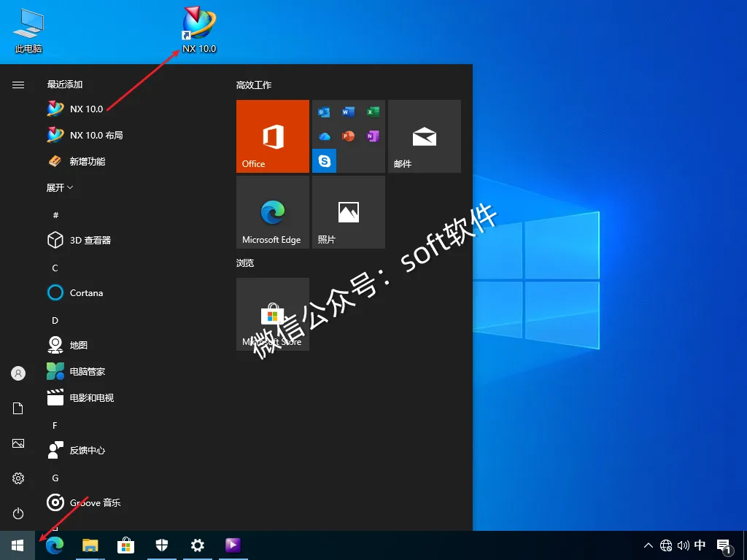
Task: Open OneDrive icon in tile folder
Action: [325, 136]
